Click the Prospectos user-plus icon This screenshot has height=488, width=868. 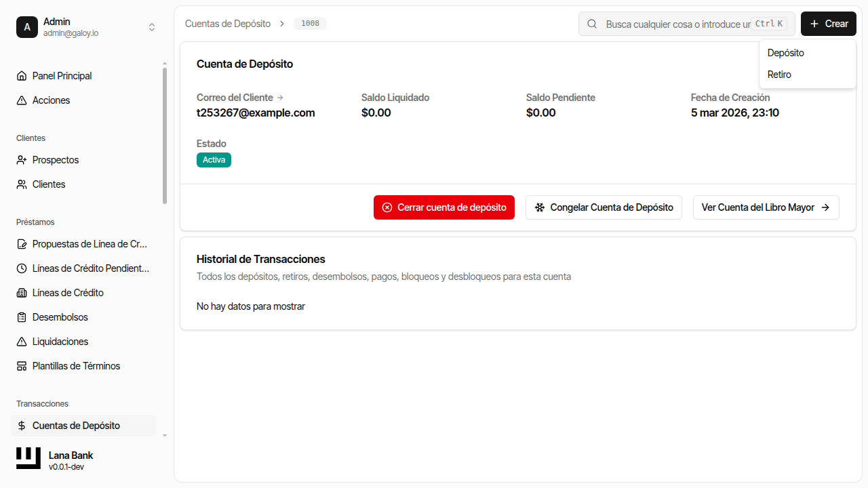[x=22, y=160]
